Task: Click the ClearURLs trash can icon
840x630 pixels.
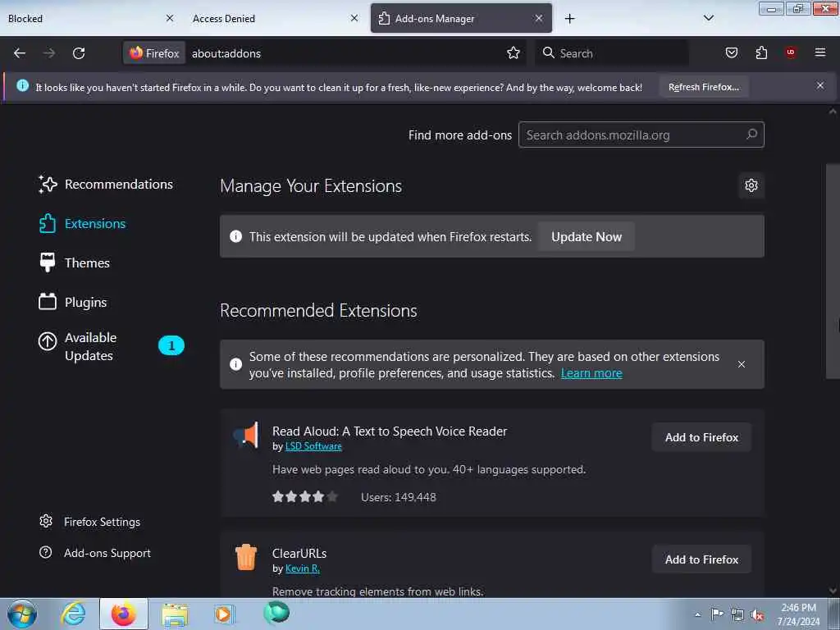Action: coord(246,557)
